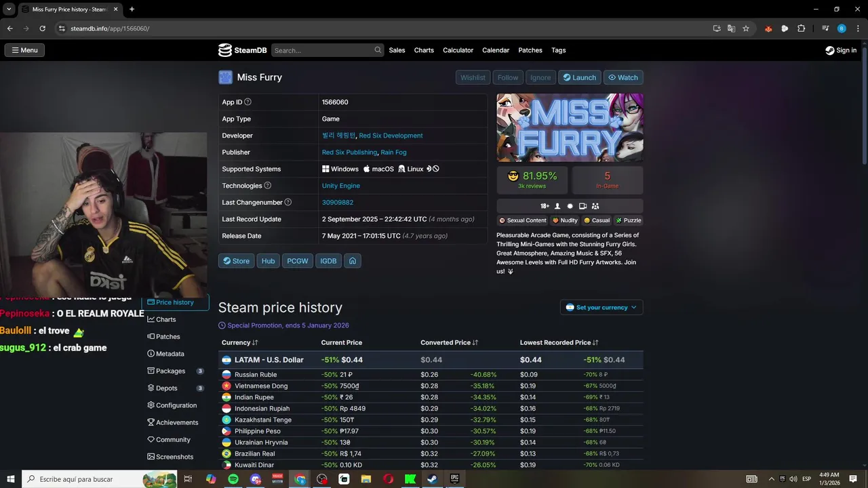Image resolution: width=868 pixels, height=488 pixels.
Task: Open the Menu button
Action: (x=24, y=50)
